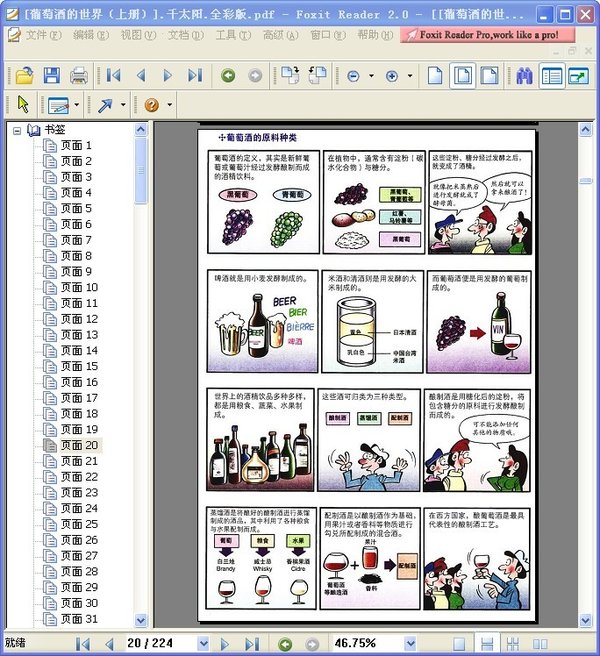
Task: Open the 文件(F) menu
Action: click(x=44, y=35)
